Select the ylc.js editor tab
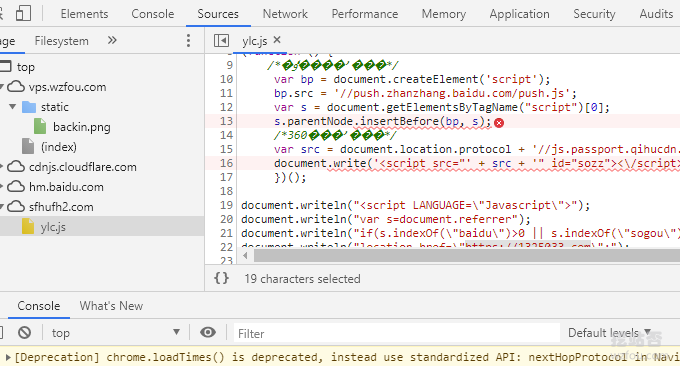680x366 pixels. pyautogui.click(x=255, y=41)
